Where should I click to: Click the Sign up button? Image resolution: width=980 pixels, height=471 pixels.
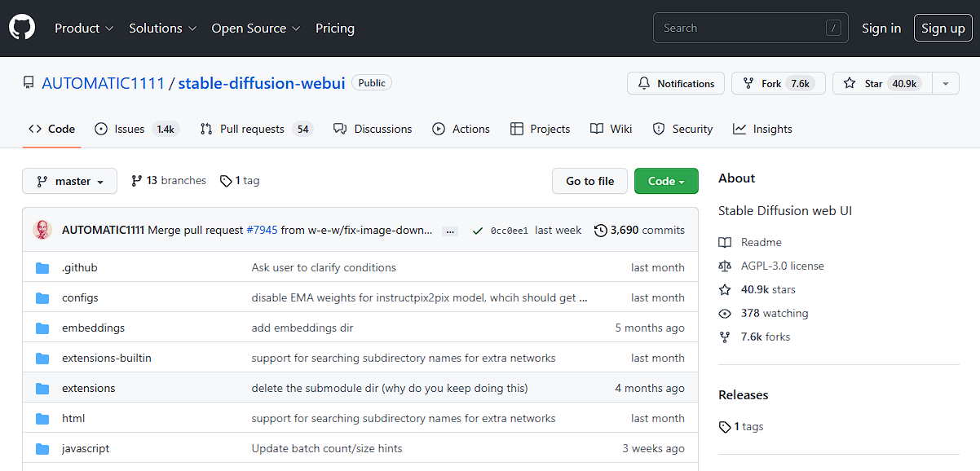[x=943, y=28]
